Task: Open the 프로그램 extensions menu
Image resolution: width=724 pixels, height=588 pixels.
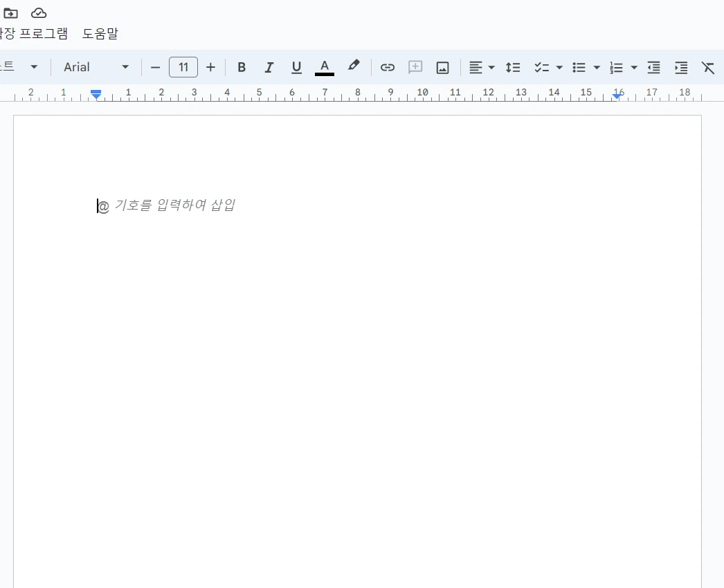Action: click(x=34, y=34)
